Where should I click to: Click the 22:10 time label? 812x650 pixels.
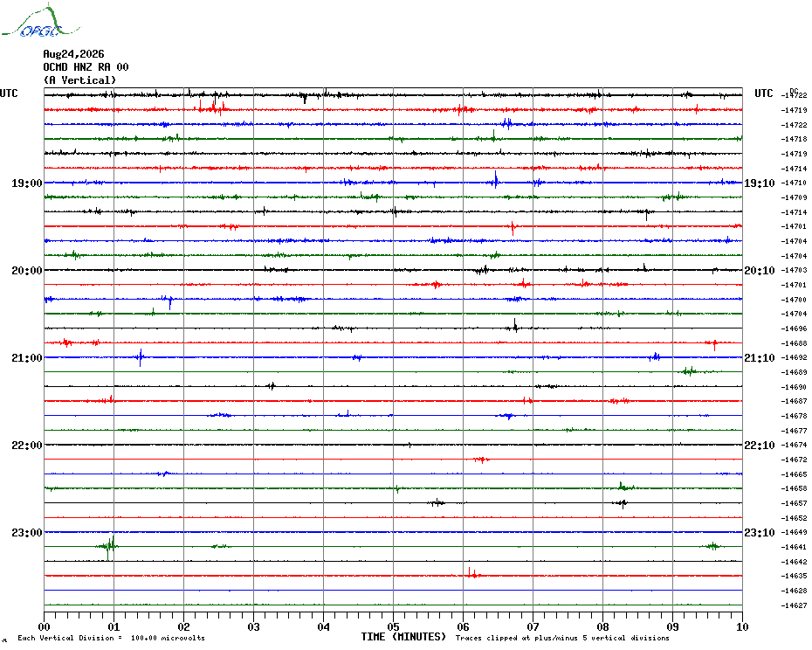pos(760,446)
